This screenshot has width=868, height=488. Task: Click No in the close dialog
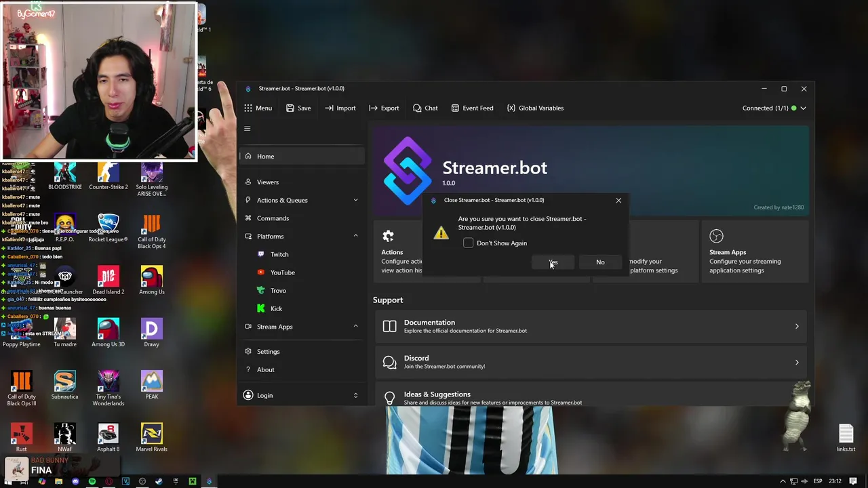pos(600,262)
